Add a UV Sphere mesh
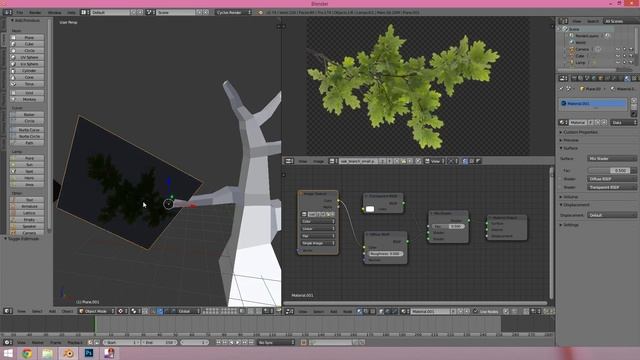Screen dimensions: 640x360 point(27,58)
